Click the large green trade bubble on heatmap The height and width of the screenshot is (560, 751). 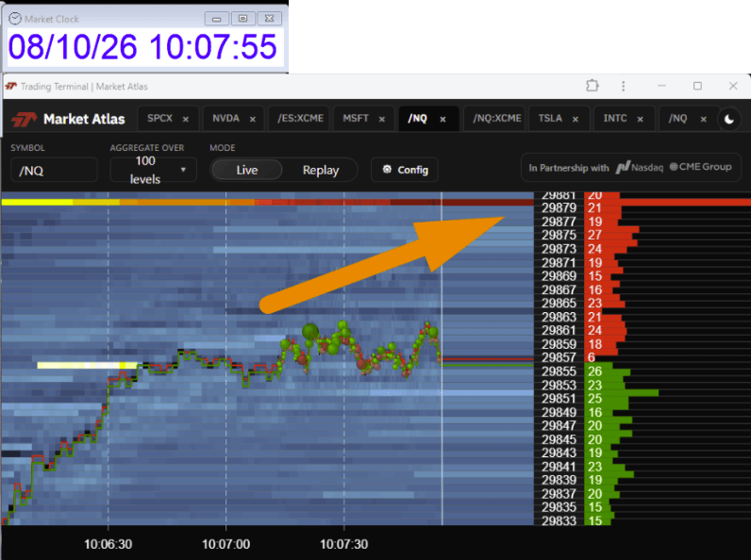coord(310,331)
